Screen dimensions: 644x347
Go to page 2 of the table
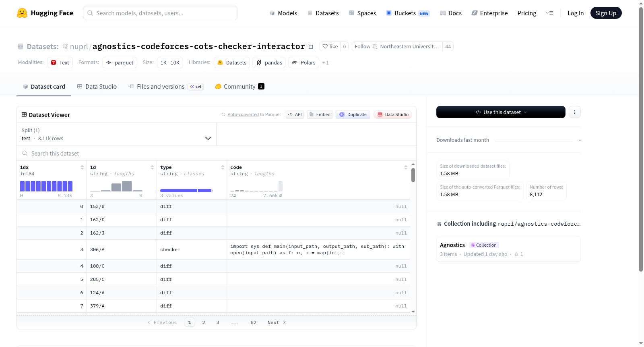(x=204, y=322)
